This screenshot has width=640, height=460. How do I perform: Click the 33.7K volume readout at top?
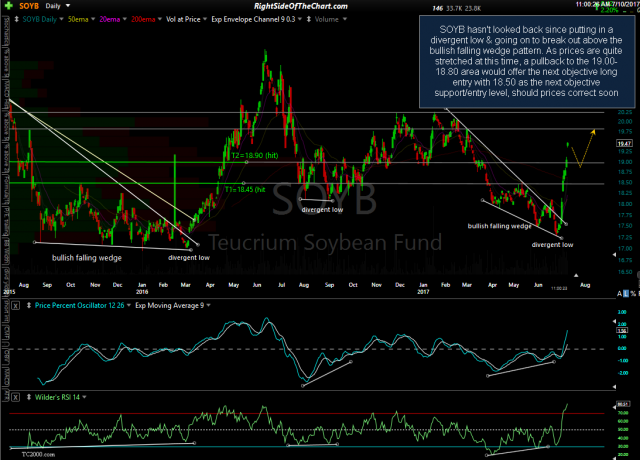[x=453, y=8]
